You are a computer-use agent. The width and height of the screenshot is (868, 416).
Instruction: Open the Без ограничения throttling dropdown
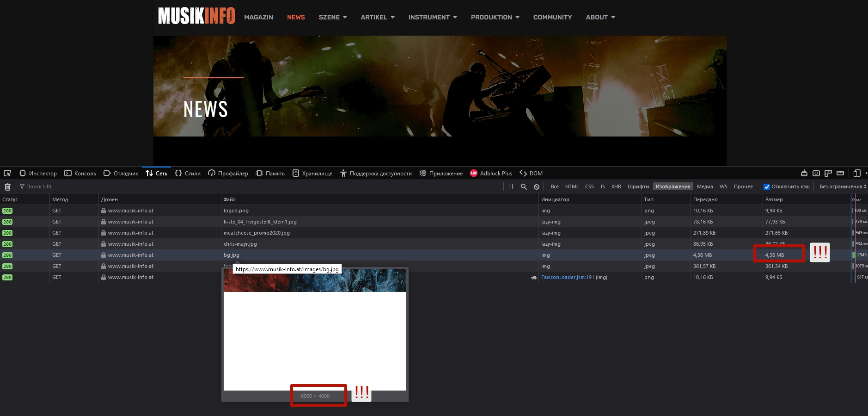(x=843, y=186)
